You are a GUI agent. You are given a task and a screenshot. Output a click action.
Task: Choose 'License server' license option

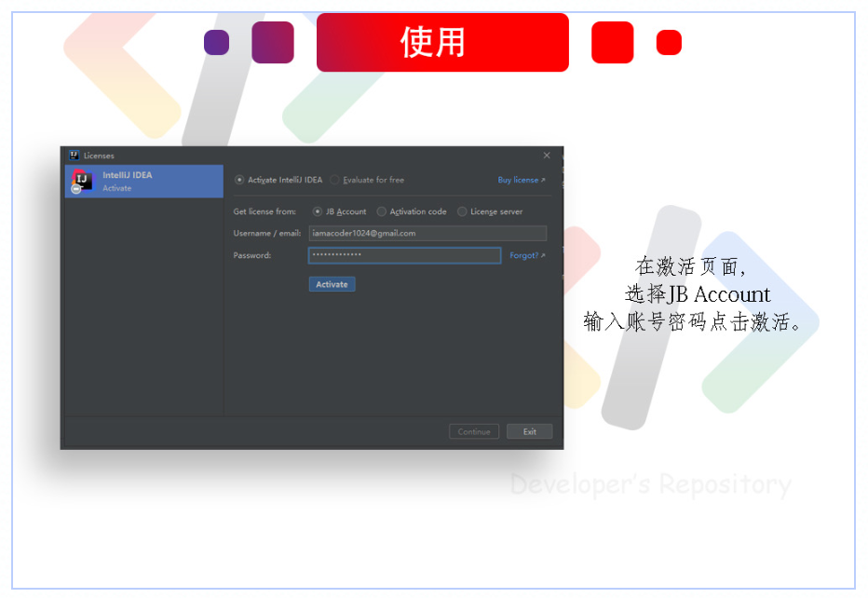[x=462, y=211]
